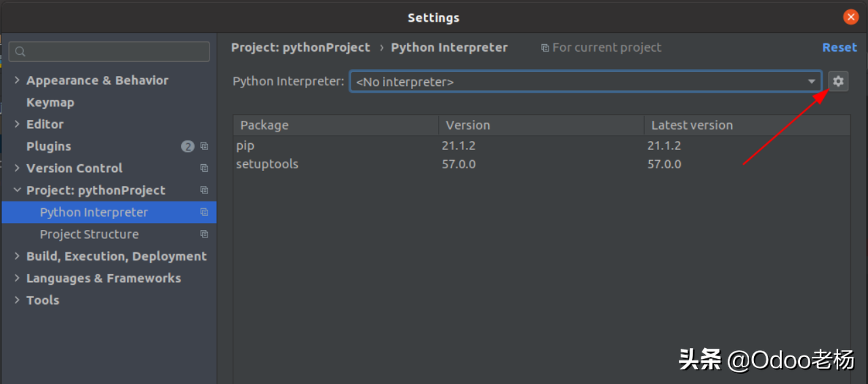Click Project: pythonProject breadcrumb
Viewport: 868px width, 384px height.
(300, 47)
